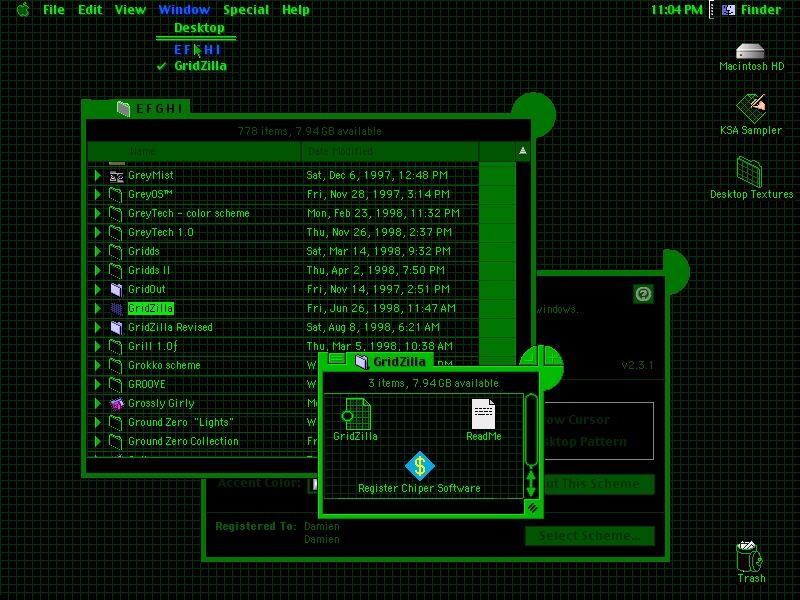Screen dimensions: 800x600
Task: Select the Register Chiper Software icon
Action: (x=419, y=466)
